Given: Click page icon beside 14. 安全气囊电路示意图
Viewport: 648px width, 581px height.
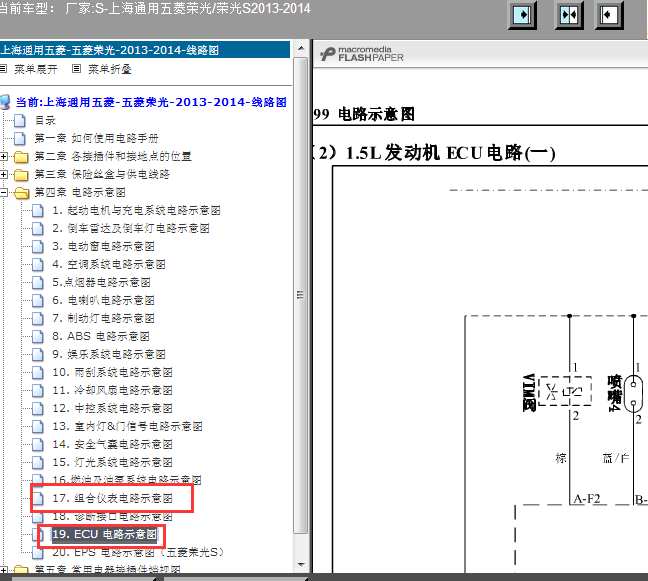Looking at the screenshot, I should coord(38,444).
